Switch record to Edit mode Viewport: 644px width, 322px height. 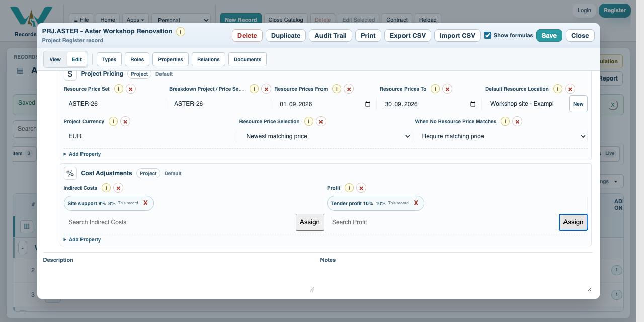(x=76, y=59)
